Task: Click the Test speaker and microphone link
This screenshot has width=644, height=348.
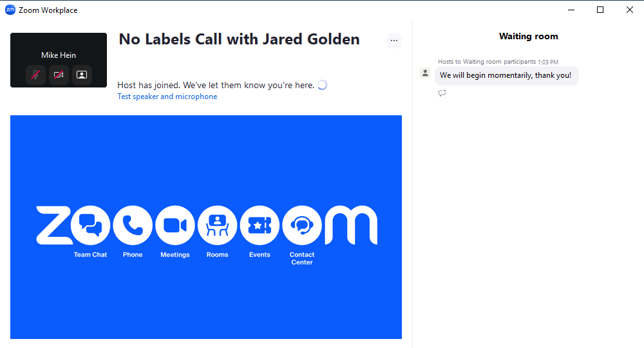Action: click(167, 96)
